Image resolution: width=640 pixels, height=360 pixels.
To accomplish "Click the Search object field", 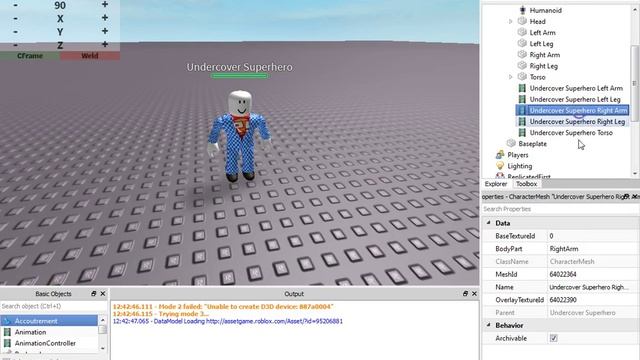I will (54, 306).
